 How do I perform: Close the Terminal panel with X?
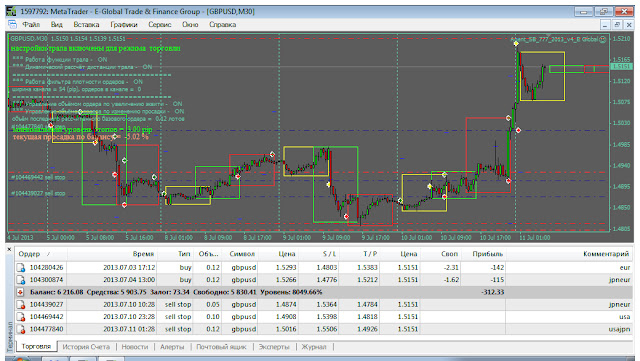tap(9, 249)
